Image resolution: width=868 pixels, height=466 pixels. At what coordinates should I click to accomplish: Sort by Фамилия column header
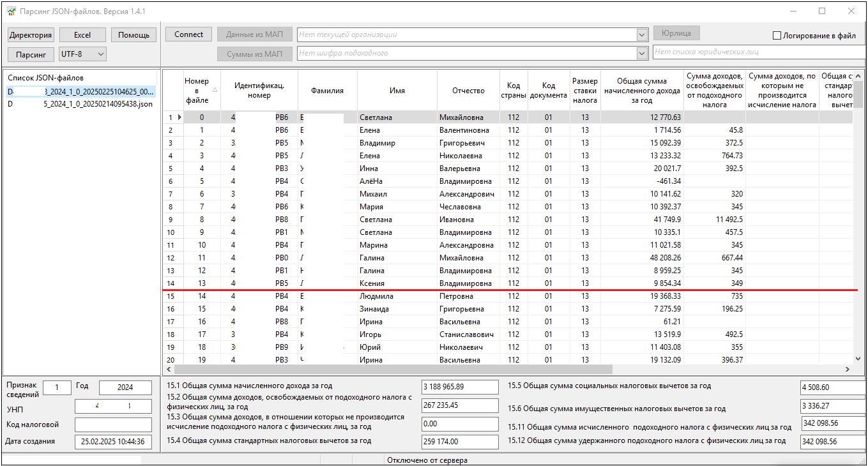click(327, 91)
